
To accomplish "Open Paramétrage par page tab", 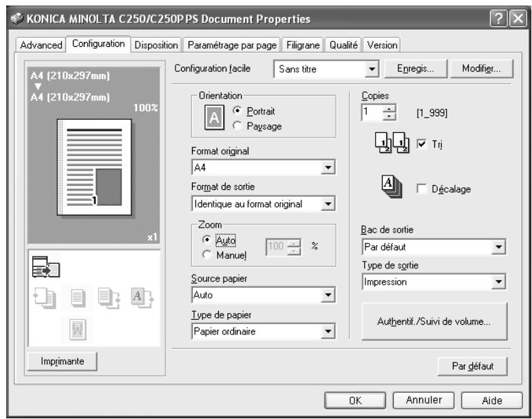I will (232, 45).
